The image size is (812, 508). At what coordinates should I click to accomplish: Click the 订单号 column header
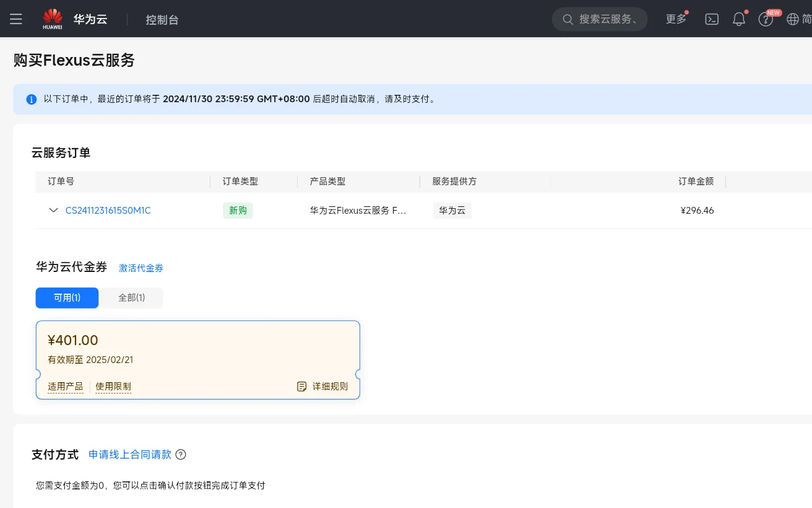(61, 182)
